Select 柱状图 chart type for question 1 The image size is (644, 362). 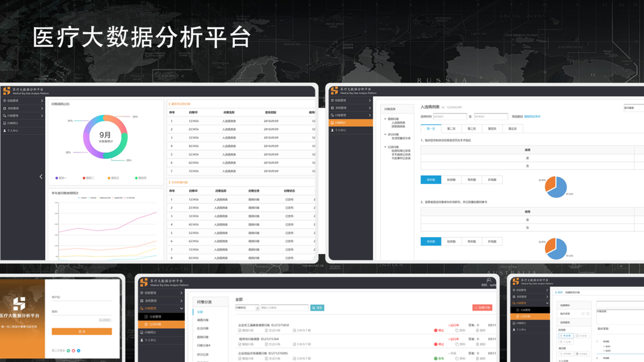tap(451, 180)
